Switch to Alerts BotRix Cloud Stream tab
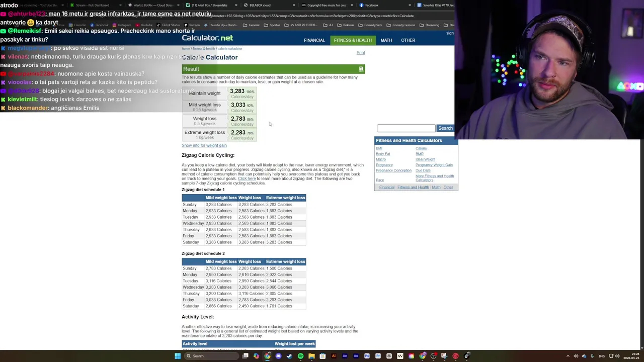This screenshot has height=362, width=644. pyautogui.click(x=153, y=5)
